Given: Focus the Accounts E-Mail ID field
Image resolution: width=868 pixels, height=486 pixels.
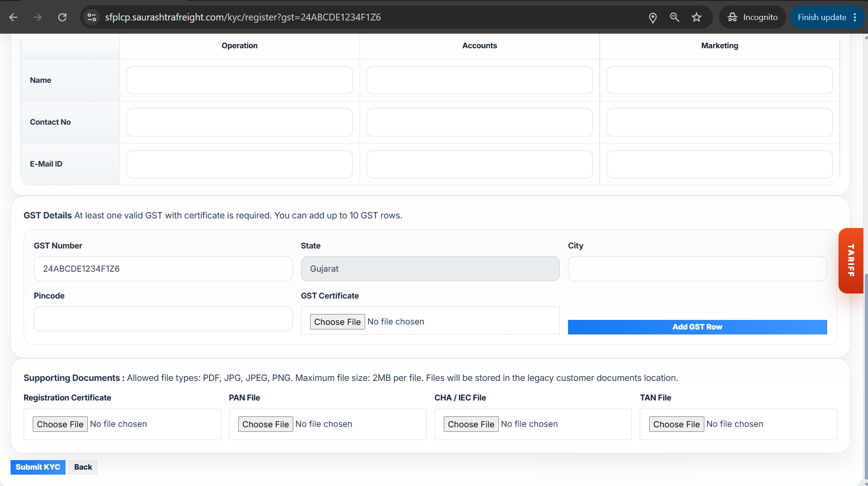Looking at the screenshot, I should tap(480, 164).
